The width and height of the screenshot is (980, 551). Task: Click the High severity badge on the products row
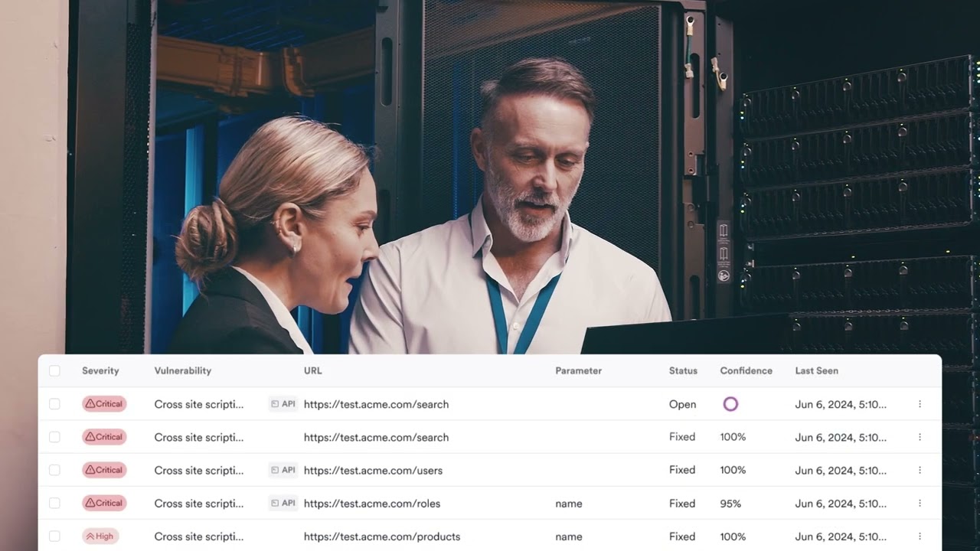point(100,536)
